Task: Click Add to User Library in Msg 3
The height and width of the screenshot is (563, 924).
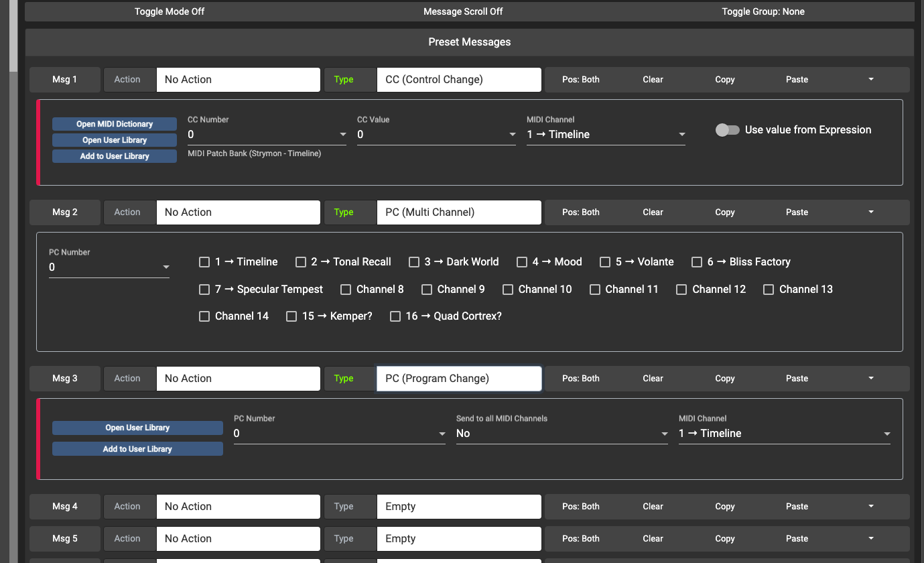Action: point(137,449)
